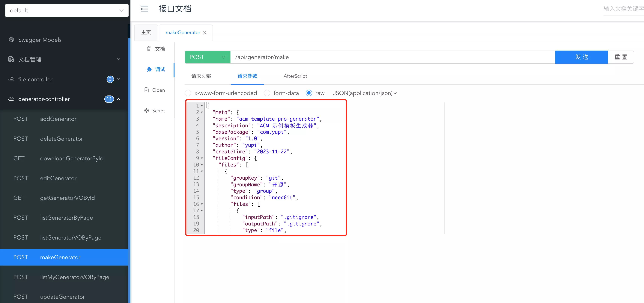The image size is (644, 303).
Task: Click the Swagger Models cube icon
Action: click(11, 40)
